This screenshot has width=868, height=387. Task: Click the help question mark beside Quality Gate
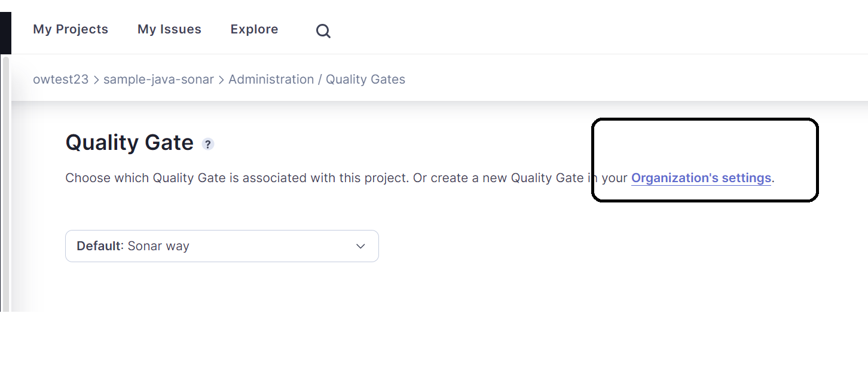(x=207, y=144)
